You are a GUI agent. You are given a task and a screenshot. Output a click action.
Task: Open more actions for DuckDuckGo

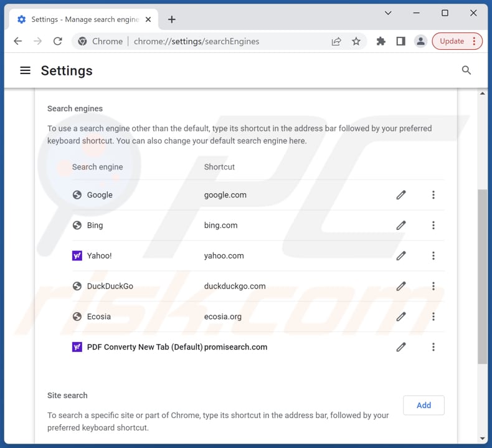pos(433,287)
